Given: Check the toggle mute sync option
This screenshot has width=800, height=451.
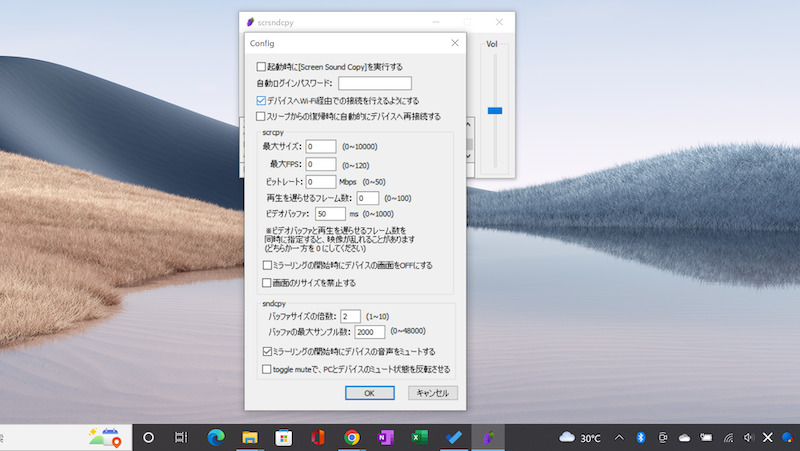Looking at the screenshot, I should click(x=266, y=369).
